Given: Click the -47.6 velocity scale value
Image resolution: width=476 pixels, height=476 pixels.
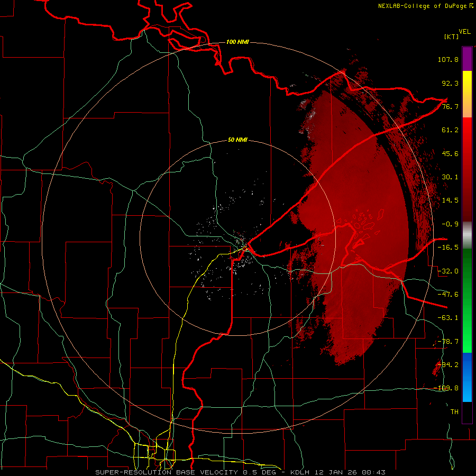Looking at the screenshot, I should pyautogui.click(x=448, y=295).
